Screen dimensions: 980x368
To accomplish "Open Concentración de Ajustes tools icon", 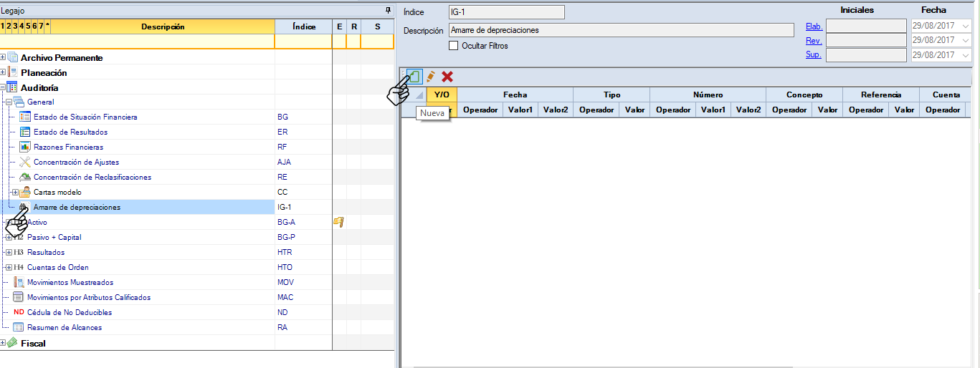I will tap(25, 162).
